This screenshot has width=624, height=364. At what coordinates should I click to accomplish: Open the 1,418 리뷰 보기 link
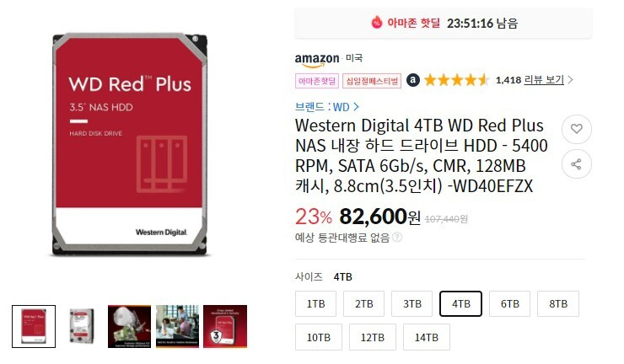tap(530, 80)
